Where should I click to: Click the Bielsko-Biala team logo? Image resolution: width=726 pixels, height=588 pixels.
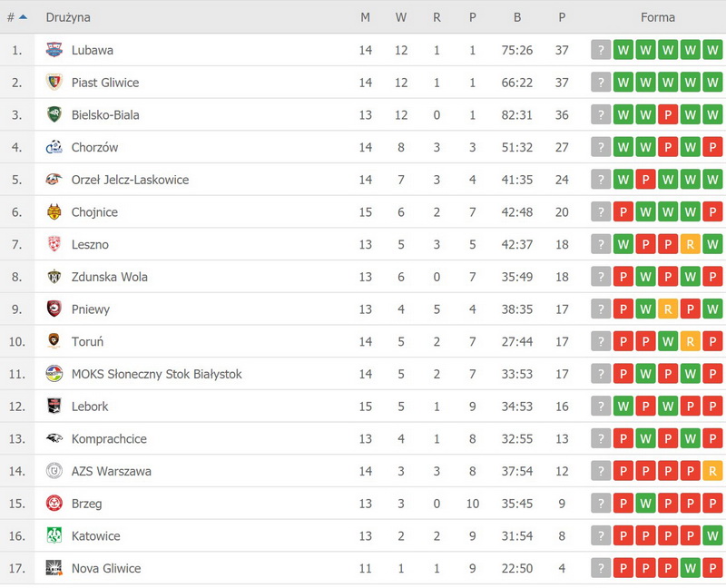[x=54, y=115]
